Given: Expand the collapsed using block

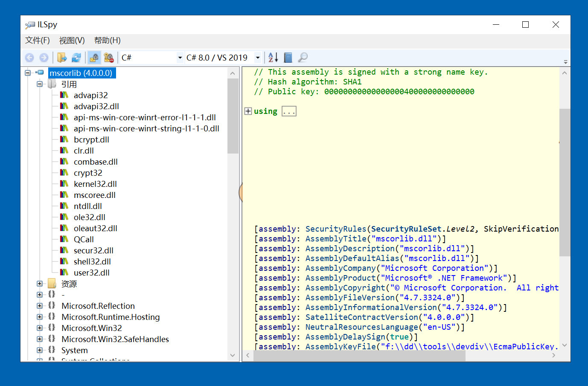Looking at the screenshot, I should pos(248,111).
